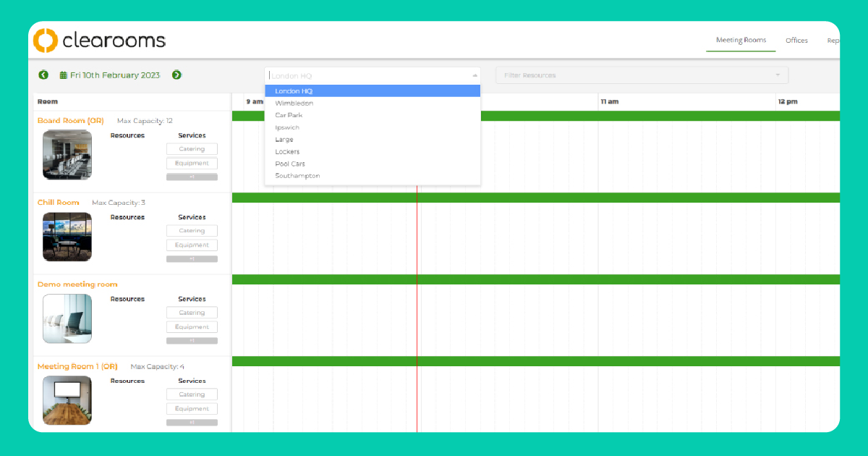
Task: Click the Clearooms logo
Action: click(x=100, y=41)
